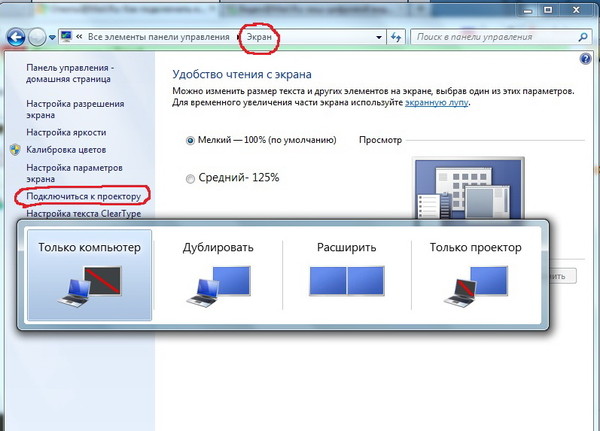Open 'Калибровка цветов' link
The height and width of the screenshot is (431, 600).
66,150
